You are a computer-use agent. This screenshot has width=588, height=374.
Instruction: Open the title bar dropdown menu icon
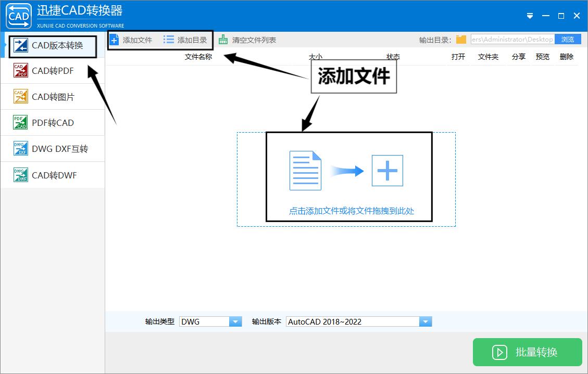(x=530, y=16)
